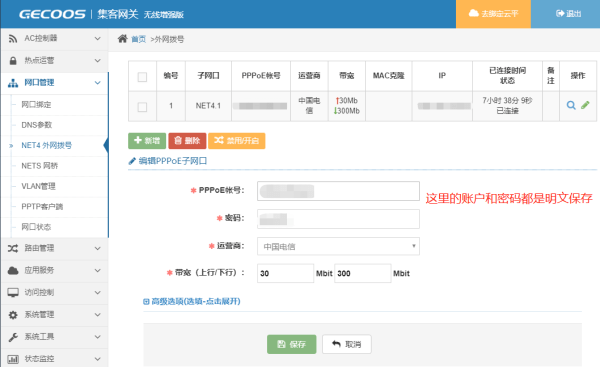Expand the 应用服务 menu chevron

(98, 271)
